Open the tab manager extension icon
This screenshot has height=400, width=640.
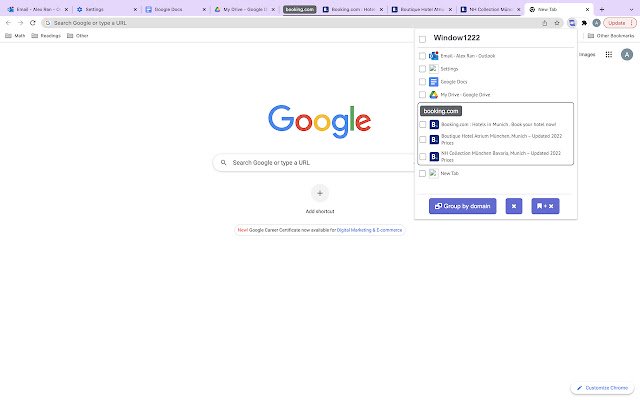tap(572, 23)
